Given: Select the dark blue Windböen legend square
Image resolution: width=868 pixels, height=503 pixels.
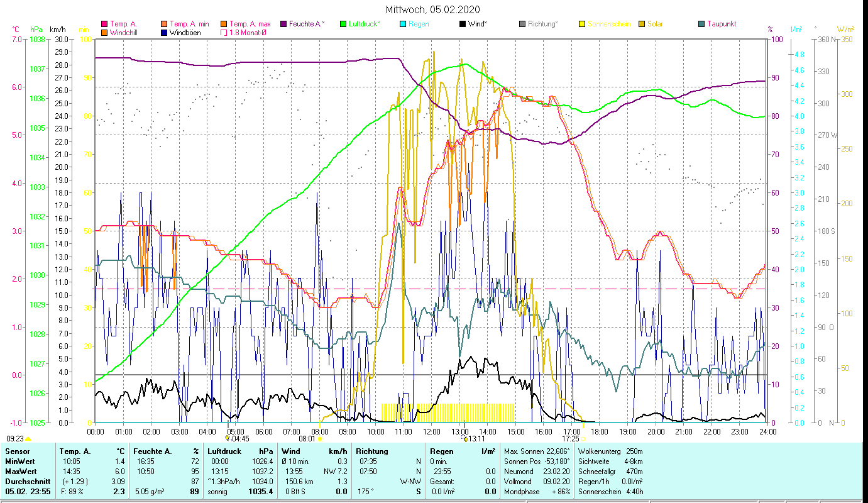Looking at the screenshot, I should (164, 33).
